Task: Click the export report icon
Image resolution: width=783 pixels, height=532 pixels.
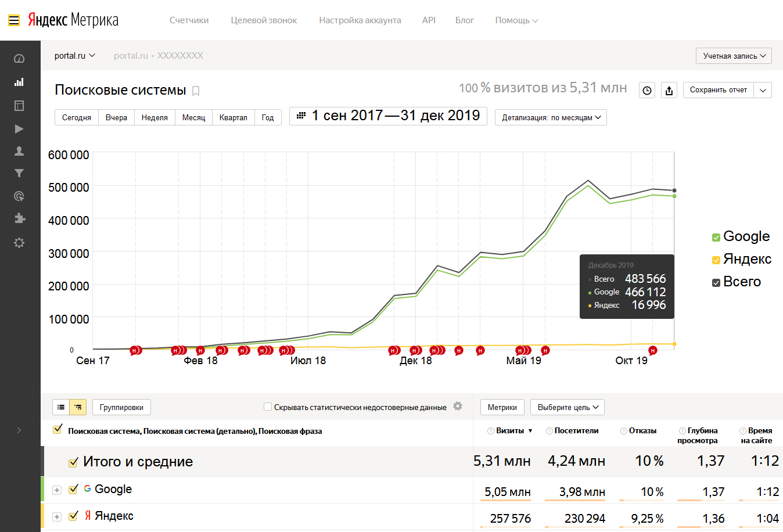Action: (669, 90)
